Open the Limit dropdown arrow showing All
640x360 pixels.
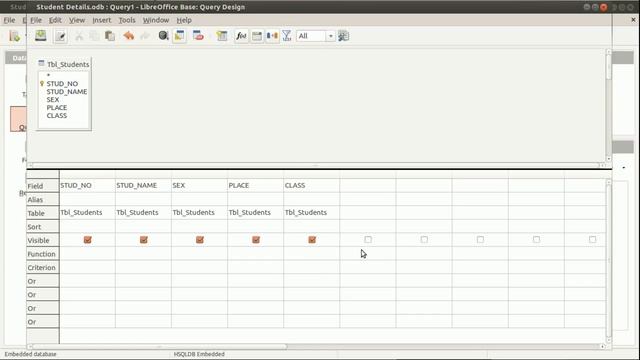pyautogui.click(x=330, y=36)
